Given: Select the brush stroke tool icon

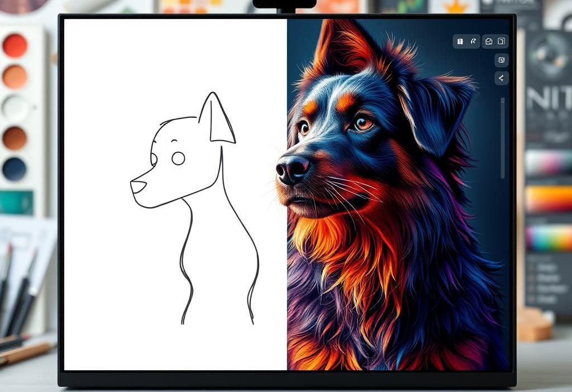Looking at the screenshot, I should point(473,41).
